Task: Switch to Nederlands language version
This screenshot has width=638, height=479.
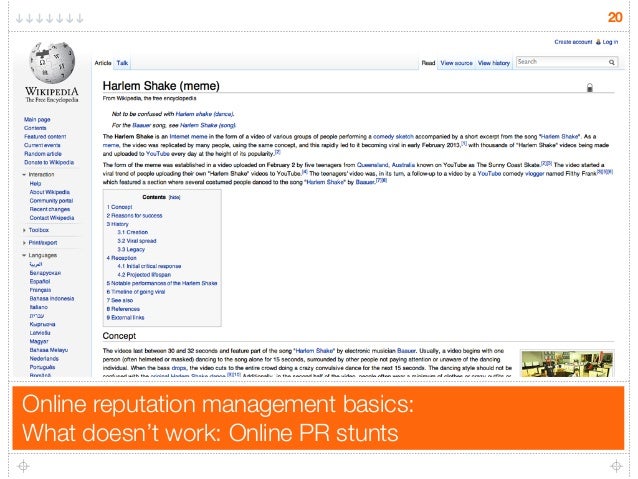Action: coord(44,359)
